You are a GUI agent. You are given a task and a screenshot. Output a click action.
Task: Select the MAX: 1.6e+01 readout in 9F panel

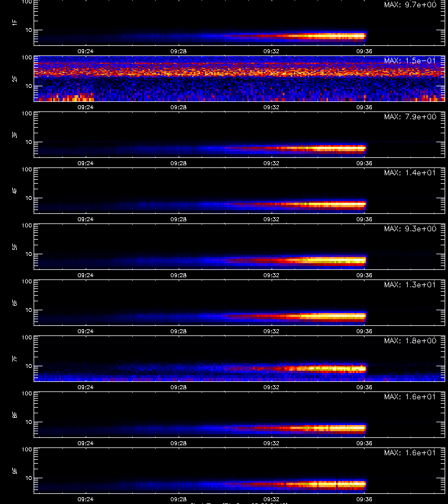(410, 452)
